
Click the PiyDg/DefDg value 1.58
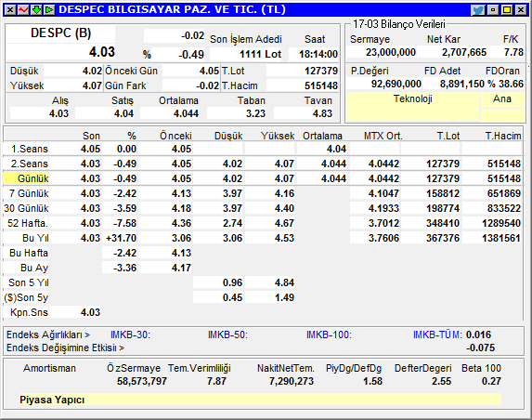(372, 381)
